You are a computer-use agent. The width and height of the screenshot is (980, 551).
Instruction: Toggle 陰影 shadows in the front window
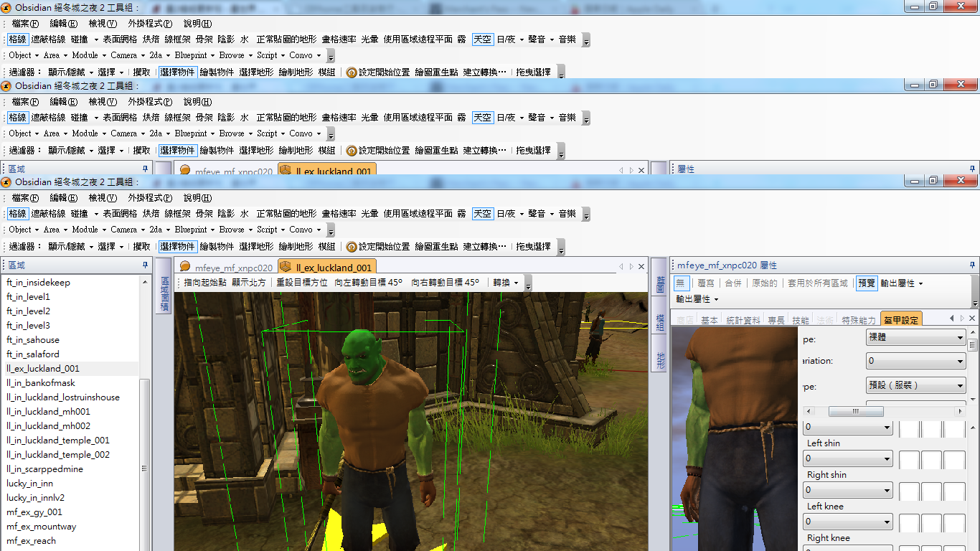(226, 214)
